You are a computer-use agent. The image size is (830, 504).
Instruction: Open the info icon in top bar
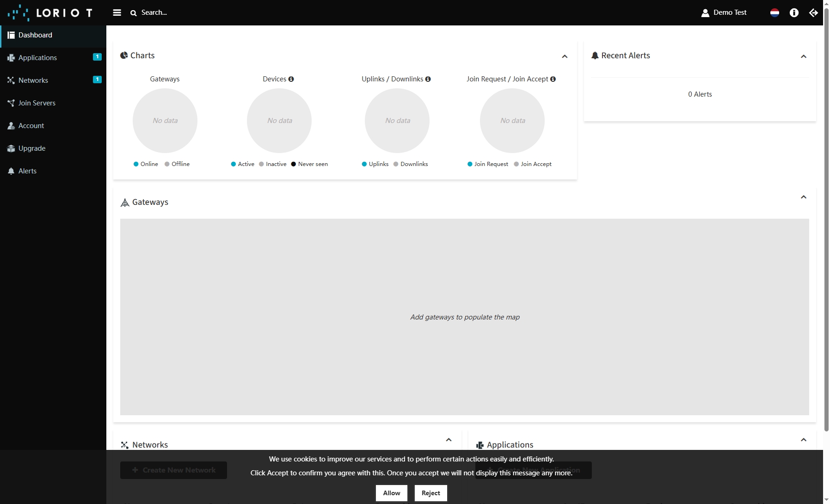(x=794, y=12)
